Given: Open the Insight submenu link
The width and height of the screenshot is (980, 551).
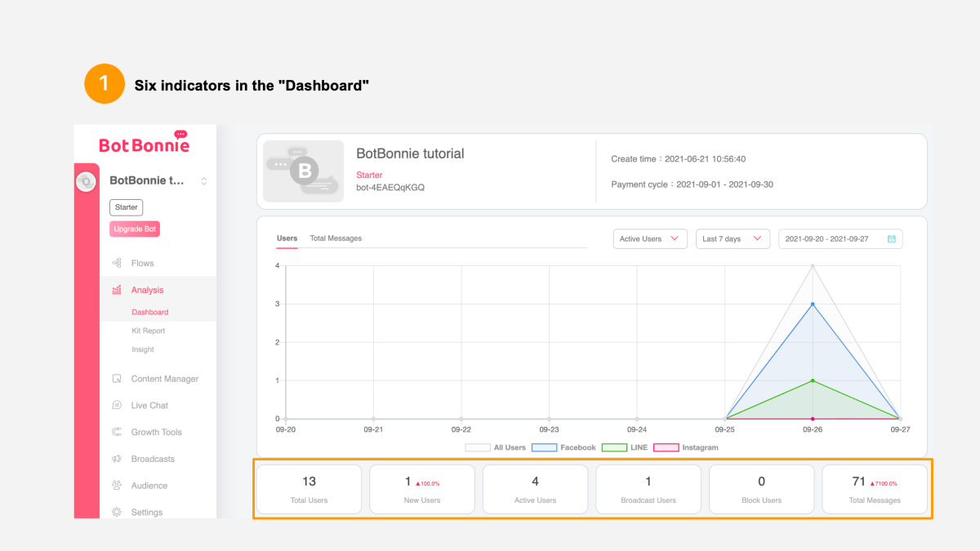Looking at the screenshot, I should tap(143, 349).
